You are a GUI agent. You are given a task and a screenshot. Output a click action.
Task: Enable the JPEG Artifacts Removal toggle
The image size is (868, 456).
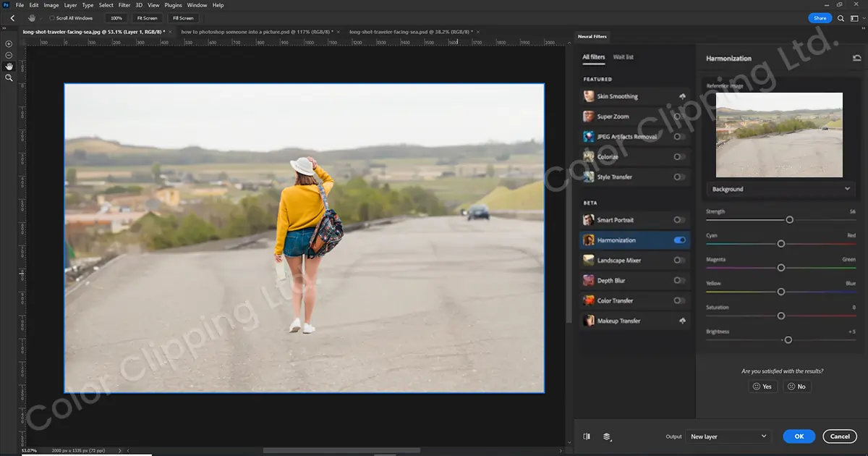click(x=679, y=136)
